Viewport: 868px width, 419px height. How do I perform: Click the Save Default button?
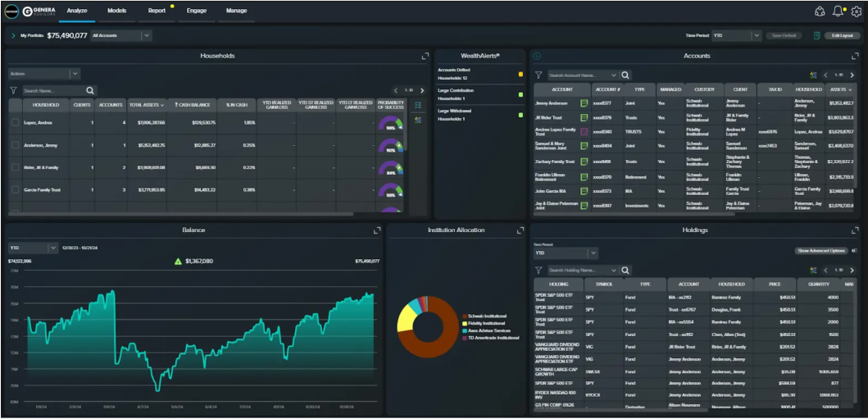click(x=784, y=35)
